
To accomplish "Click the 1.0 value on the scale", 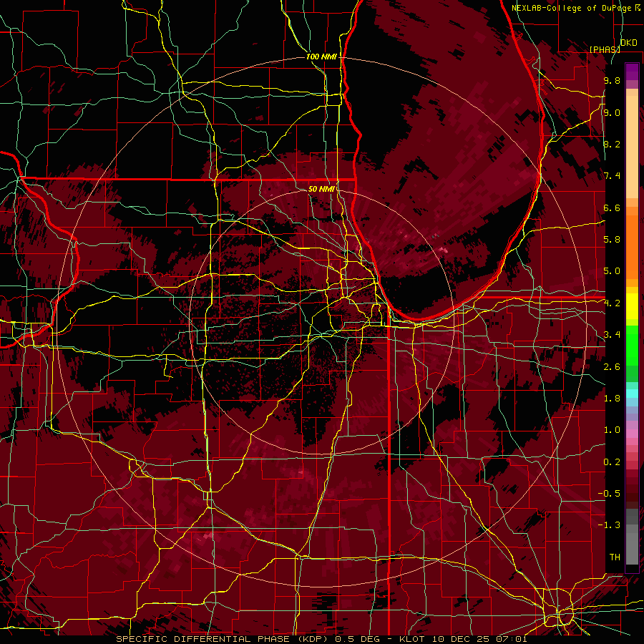I will coord(612,430).
